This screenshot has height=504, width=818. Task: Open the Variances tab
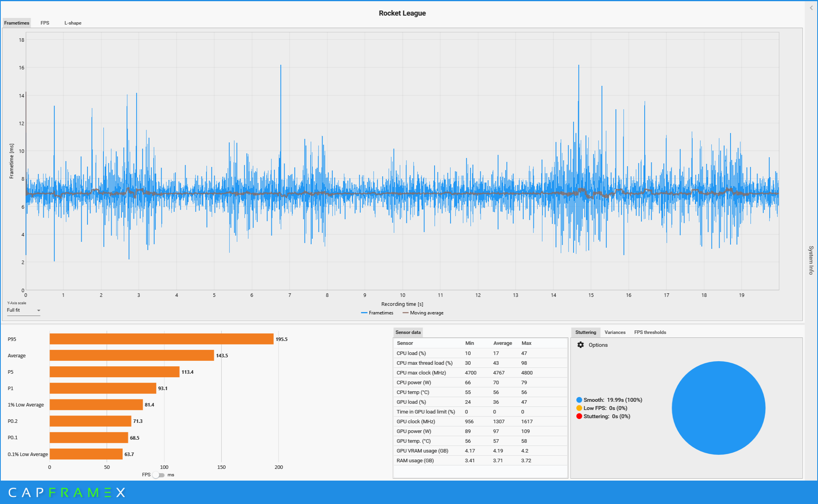[x=615, y=332]
